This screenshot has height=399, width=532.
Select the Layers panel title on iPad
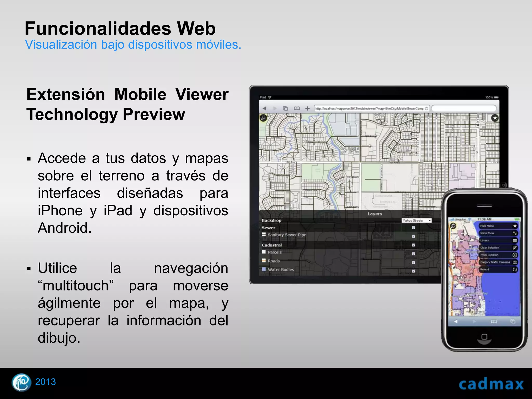point(375,214)
